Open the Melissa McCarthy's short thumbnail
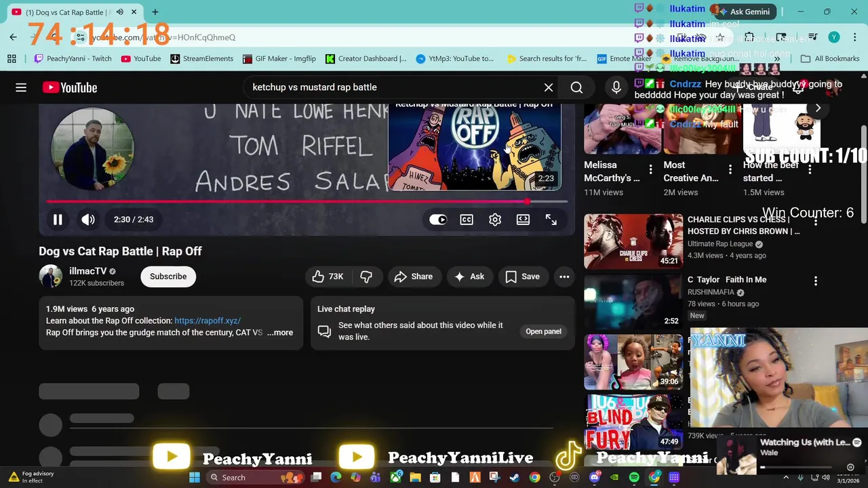 pyautogui.click(x=622, y=129)
